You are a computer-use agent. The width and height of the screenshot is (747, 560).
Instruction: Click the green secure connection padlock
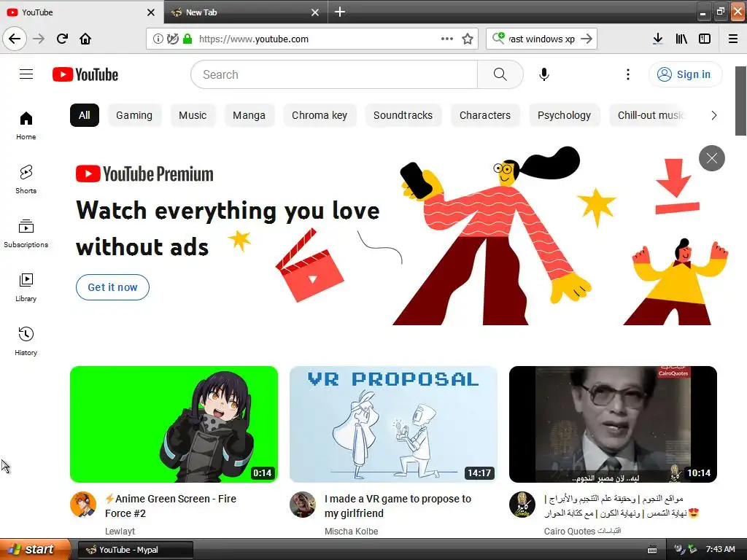(187, 39)
